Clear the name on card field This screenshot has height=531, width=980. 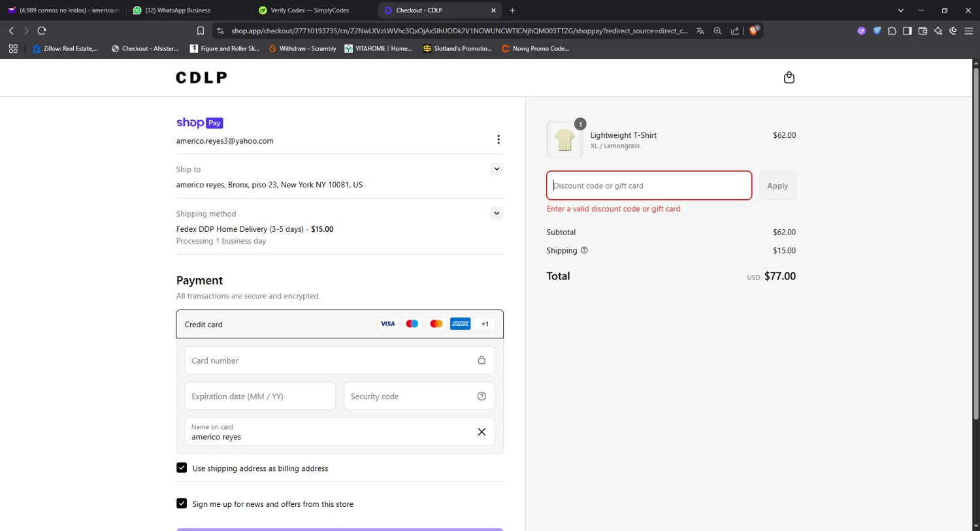click(x=482, y=432)
